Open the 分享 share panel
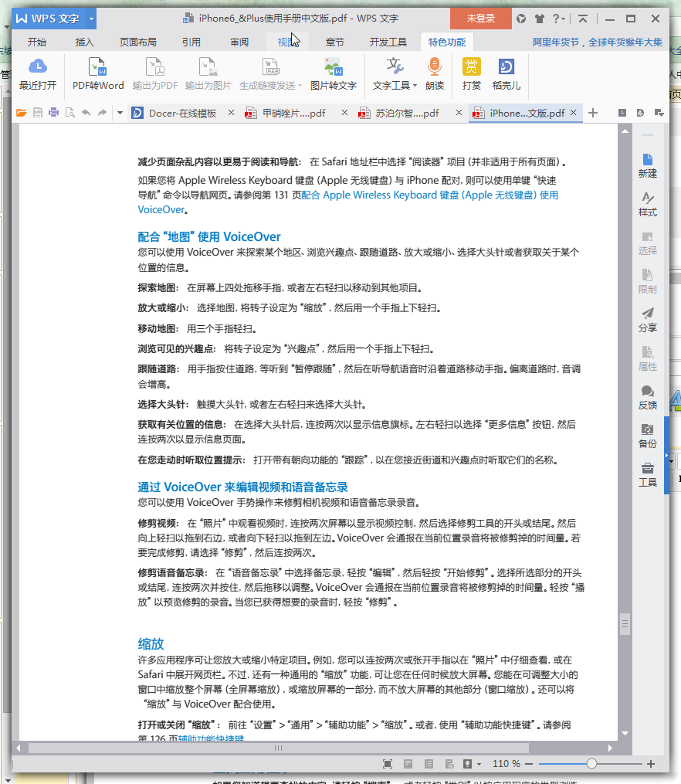The width and height of the screenshot is (681, 784). [647, 320]
